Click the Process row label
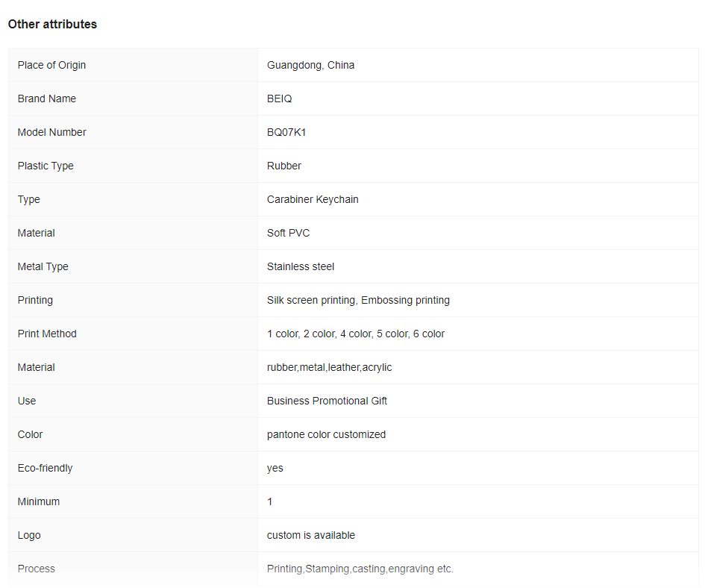Viewport: 705px width, 588px height. click(x=37, y=569)
